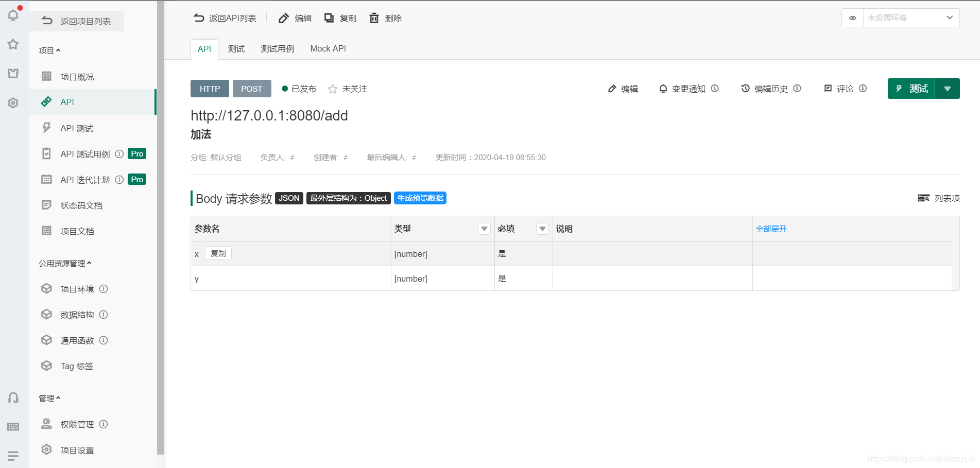980x468 pixels.
Task: Open notifications via the bell icon
Action: pyautogui.click(x=13, y=14)
